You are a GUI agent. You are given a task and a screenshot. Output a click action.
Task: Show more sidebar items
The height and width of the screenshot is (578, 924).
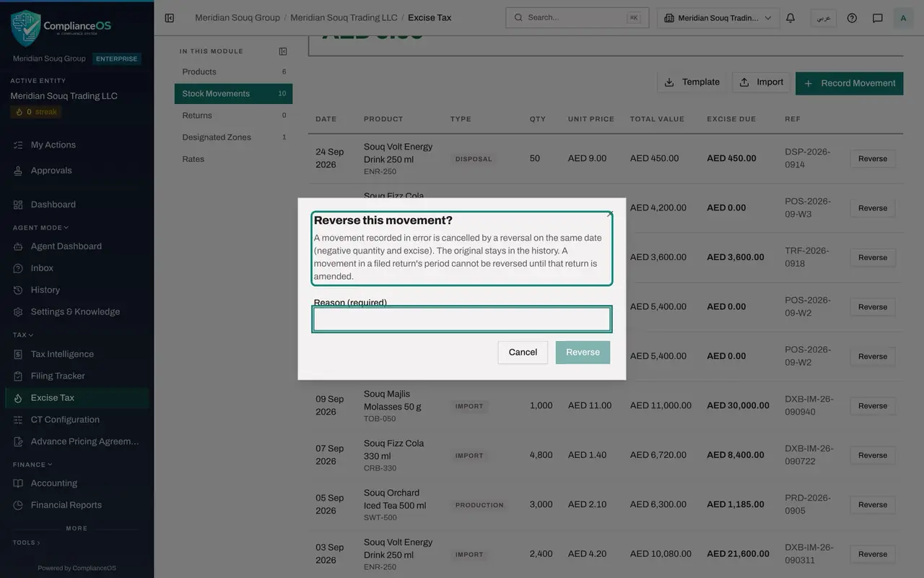pos(77,528)
